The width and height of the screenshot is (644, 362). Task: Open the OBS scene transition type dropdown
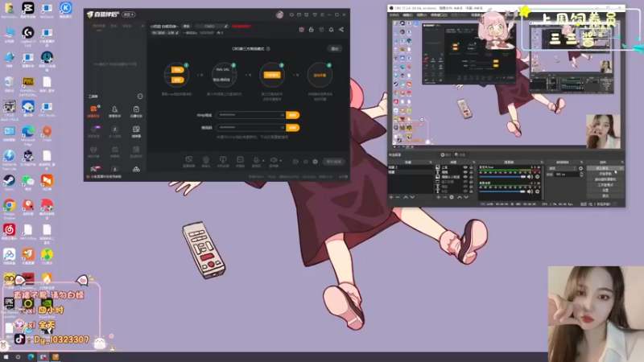562,168
